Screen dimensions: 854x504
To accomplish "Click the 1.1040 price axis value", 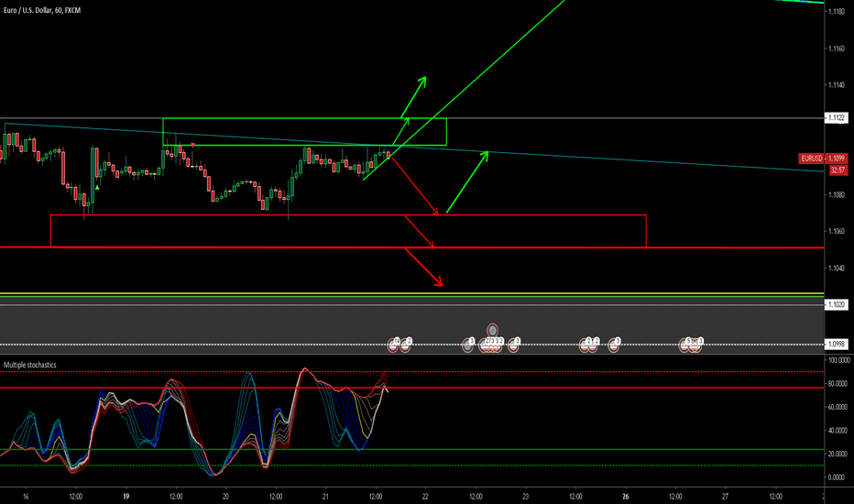I will click(x=836, y=268).
